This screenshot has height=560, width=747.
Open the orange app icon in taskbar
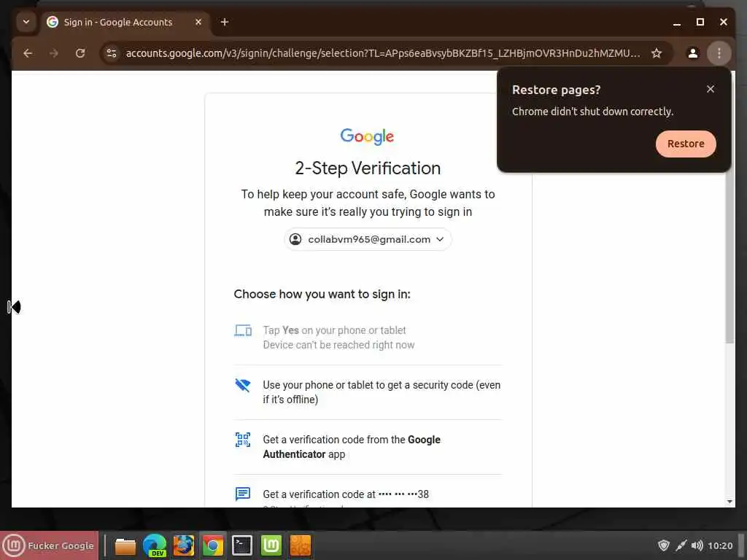pyautogui.click(x=300, y=545)
